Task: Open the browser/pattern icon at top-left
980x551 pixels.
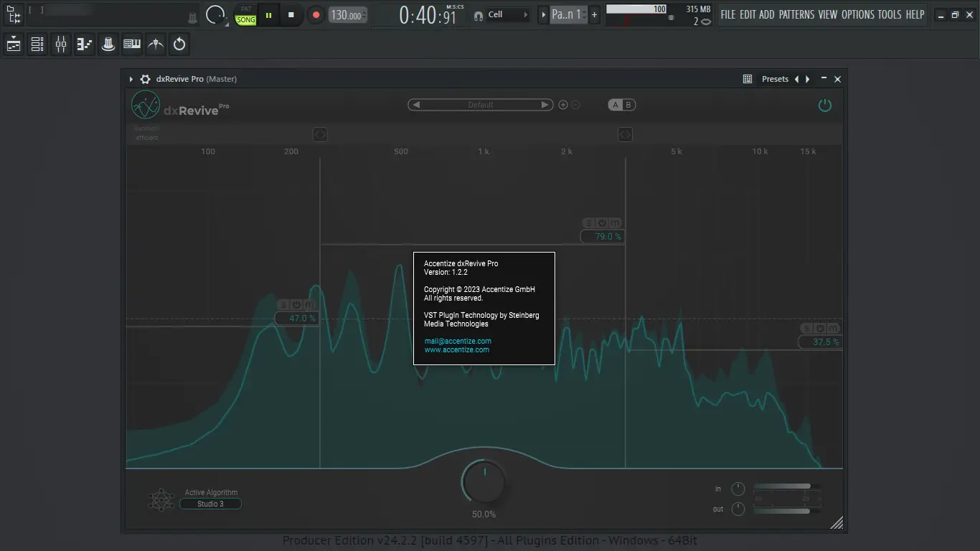Action: pos(14,14)
